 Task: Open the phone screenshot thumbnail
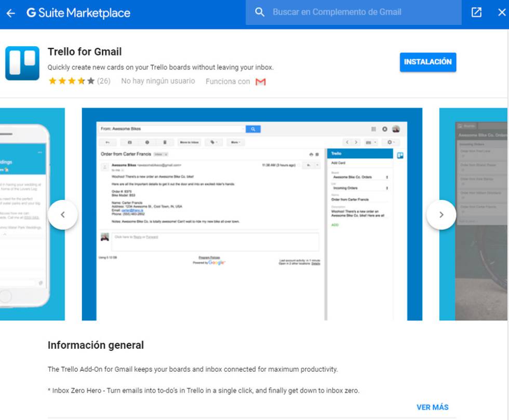click(32, 214)
